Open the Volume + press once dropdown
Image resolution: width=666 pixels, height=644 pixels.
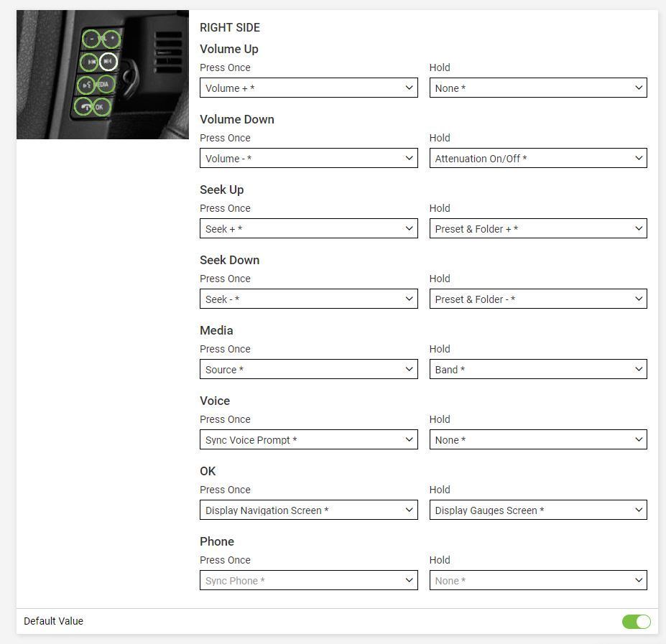(x=308, y=88)
